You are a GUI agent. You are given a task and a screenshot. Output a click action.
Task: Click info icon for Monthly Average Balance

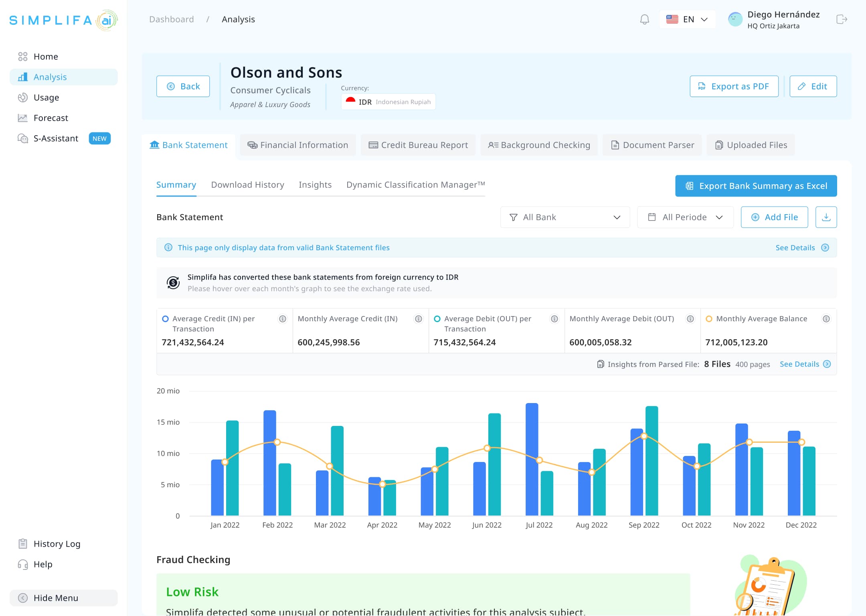pos(826,319)
